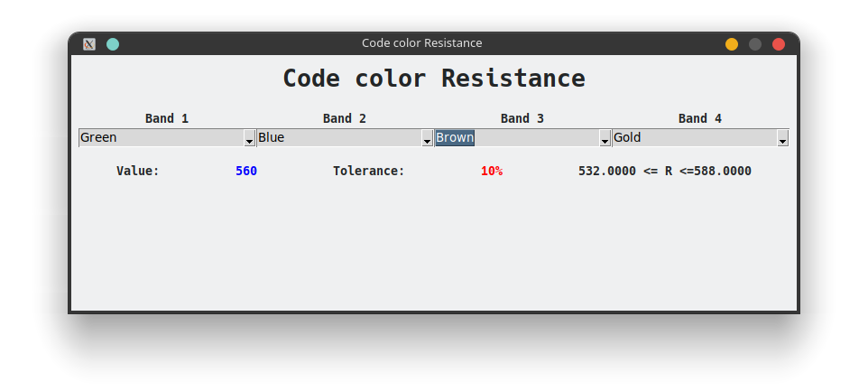The image size is (868, 391).
Task: Click the red 10% tolerance value
Action: pyautogui.click(x=492, y=172)
